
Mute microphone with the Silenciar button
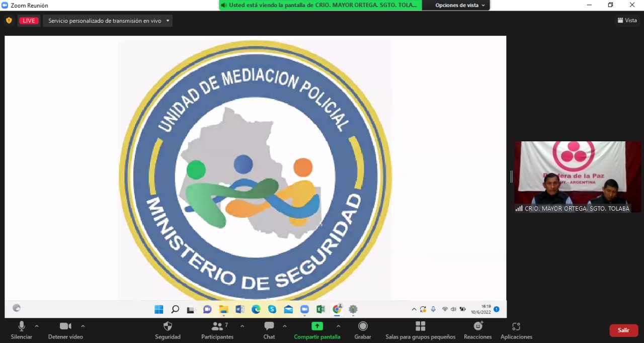(21, 330)
